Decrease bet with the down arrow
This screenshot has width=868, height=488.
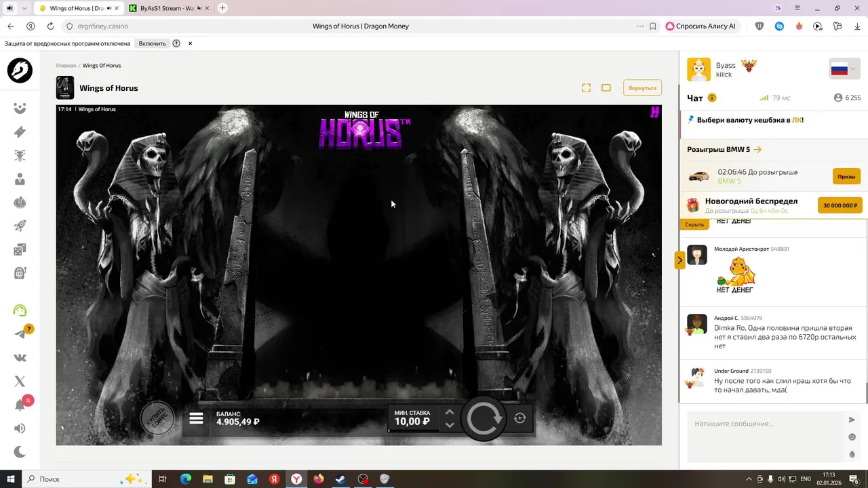(x=449, y=426)
